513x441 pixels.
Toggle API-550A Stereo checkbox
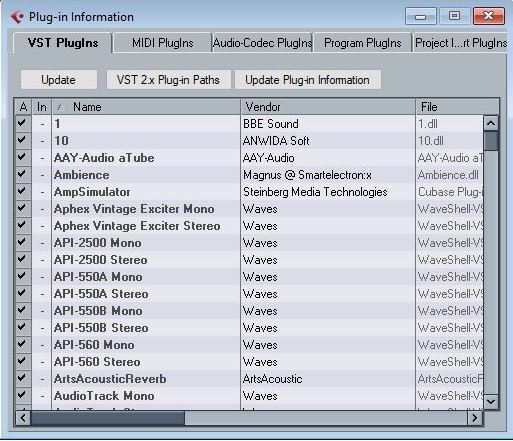point(22,293)
